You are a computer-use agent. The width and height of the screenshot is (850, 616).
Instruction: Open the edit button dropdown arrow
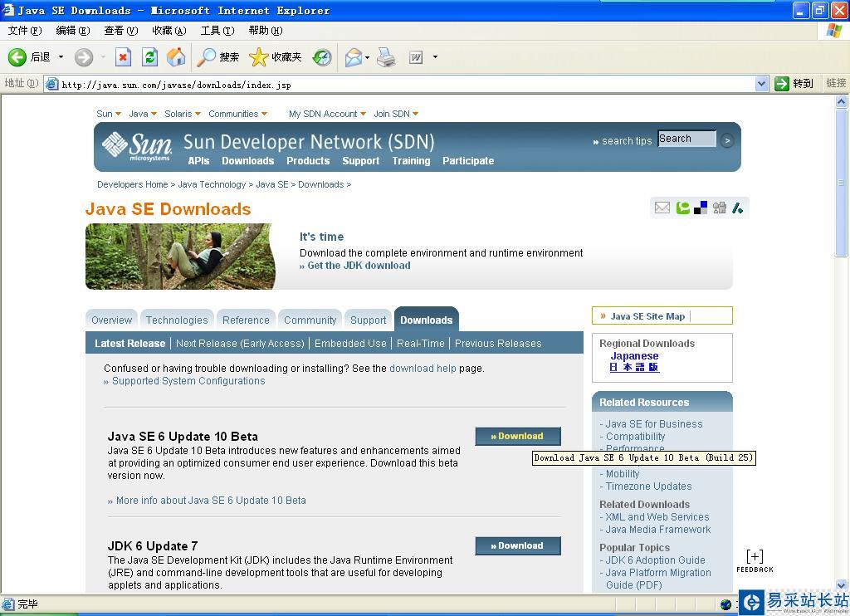[x=435, y=57]
